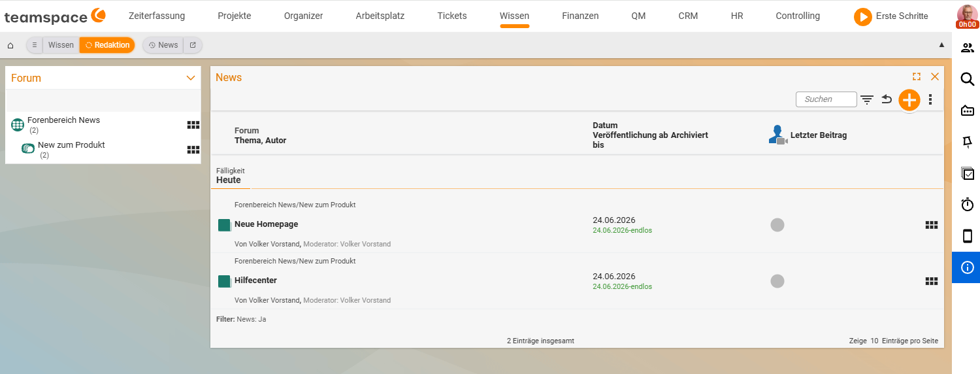Open the stopwatch timer icon in right sidebar
Viewport: 980px width, 374px height.
968,205
